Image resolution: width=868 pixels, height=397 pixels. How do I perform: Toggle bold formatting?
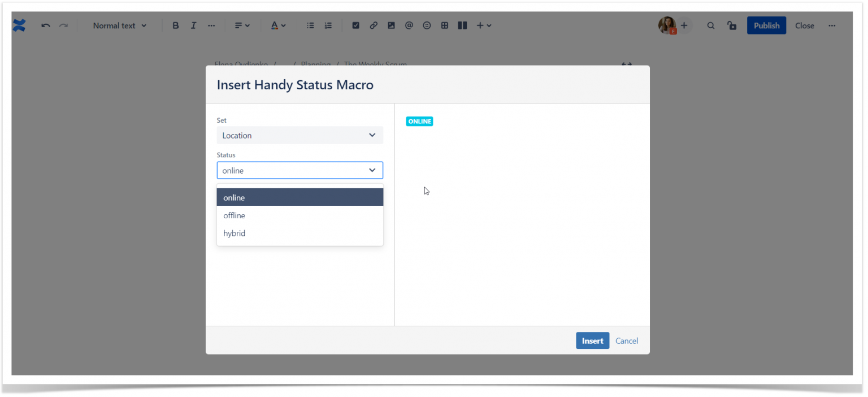(x=175, y=25)
